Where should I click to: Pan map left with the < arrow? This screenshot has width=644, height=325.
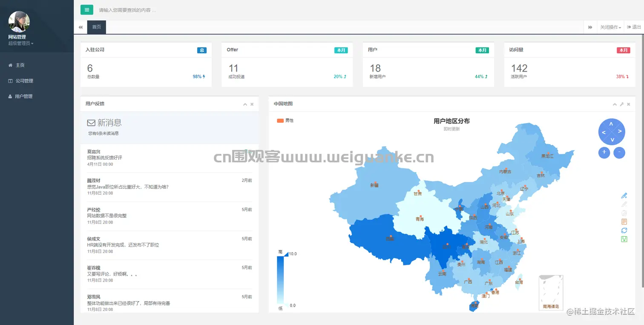pos(604,132)
